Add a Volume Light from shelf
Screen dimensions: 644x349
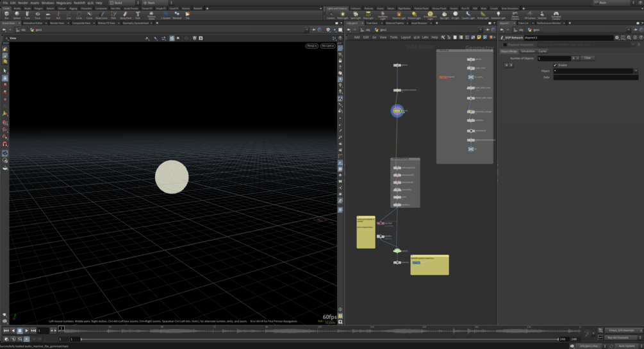coord(399,15)
